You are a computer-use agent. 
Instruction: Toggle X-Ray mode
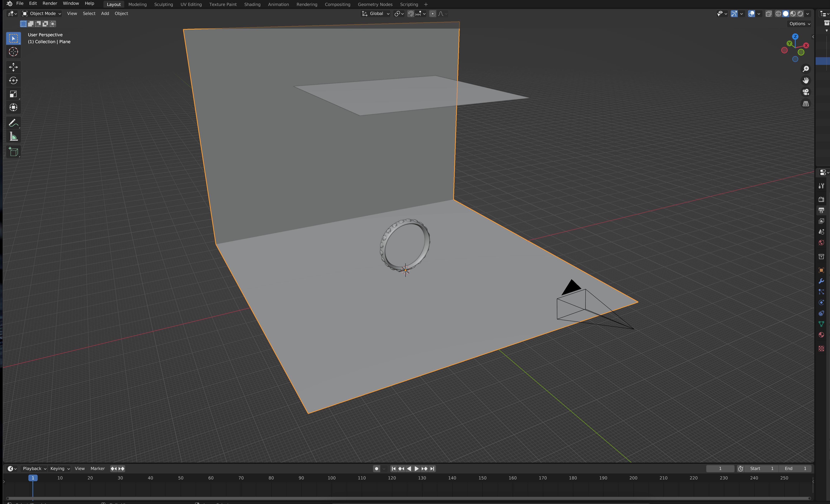click(769, 14)
